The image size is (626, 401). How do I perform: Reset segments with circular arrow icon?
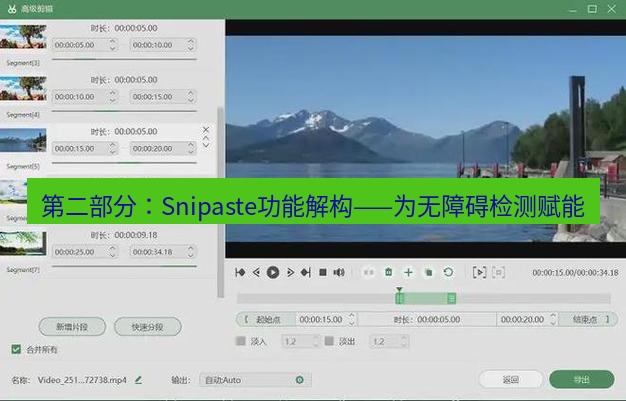tap(448, 272)
